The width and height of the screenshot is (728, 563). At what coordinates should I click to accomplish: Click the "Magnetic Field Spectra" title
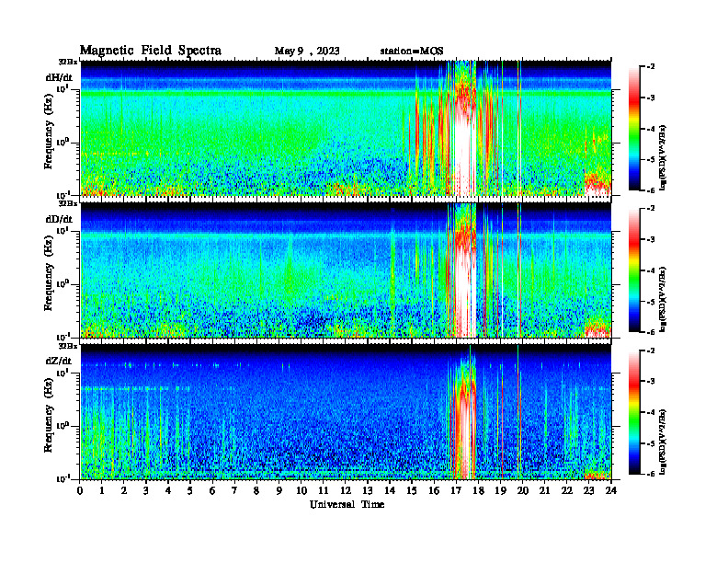(151, 51)
